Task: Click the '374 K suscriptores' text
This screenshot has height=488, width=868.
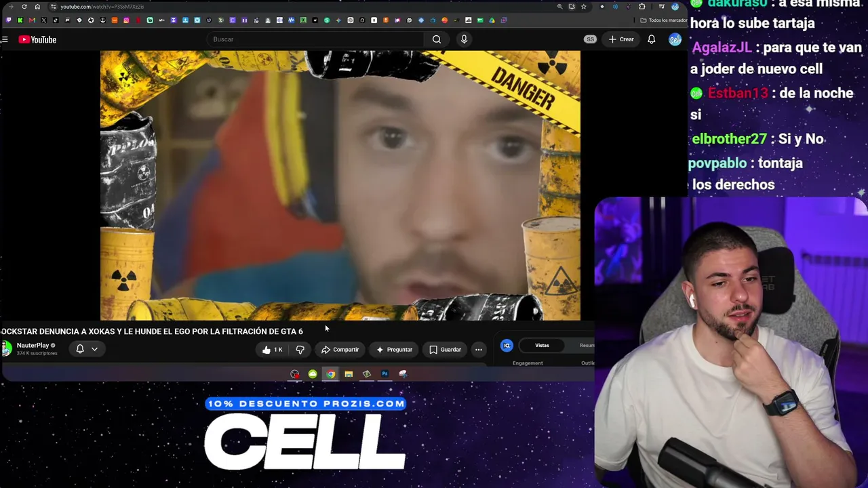Action: pos(37,354)
